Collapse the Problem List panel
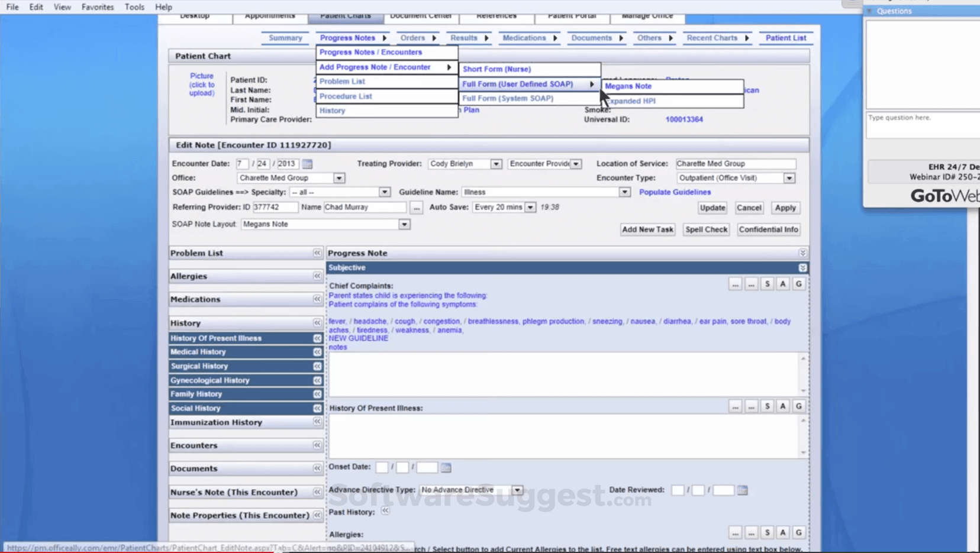 coord(318,253)
